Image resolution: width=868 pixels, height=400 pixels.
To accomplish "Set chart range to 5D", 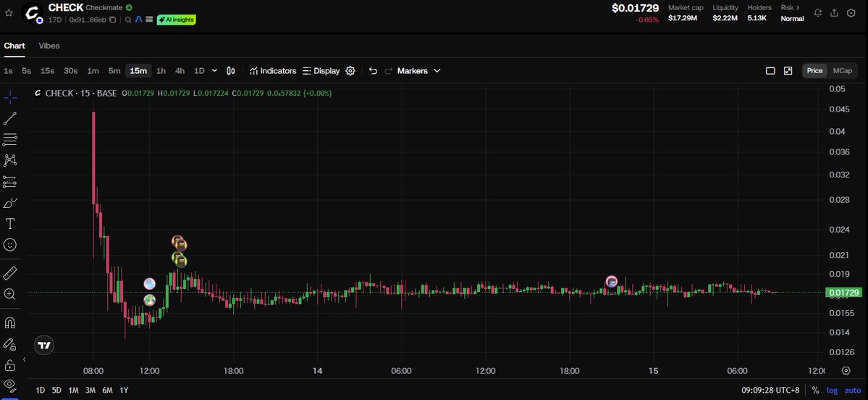I will [56, 390].
